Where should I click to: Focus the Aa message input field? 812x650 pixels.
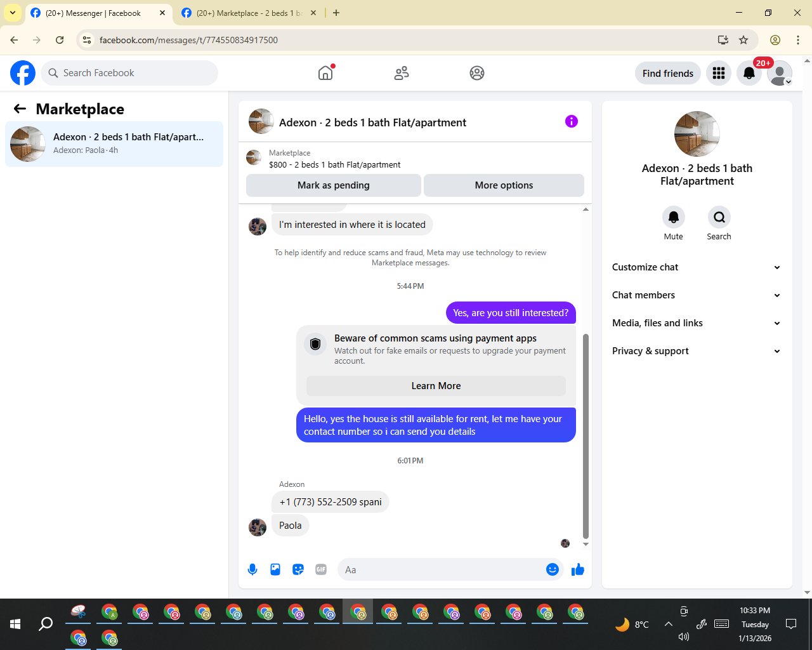pos(450,569)
